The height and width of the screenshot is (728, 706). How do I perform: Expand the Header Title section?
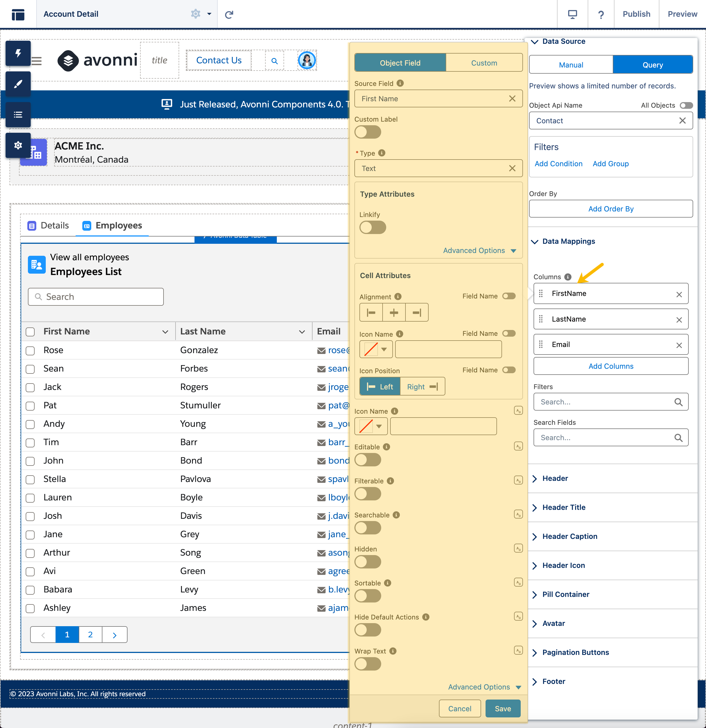[x=564, y=507]
